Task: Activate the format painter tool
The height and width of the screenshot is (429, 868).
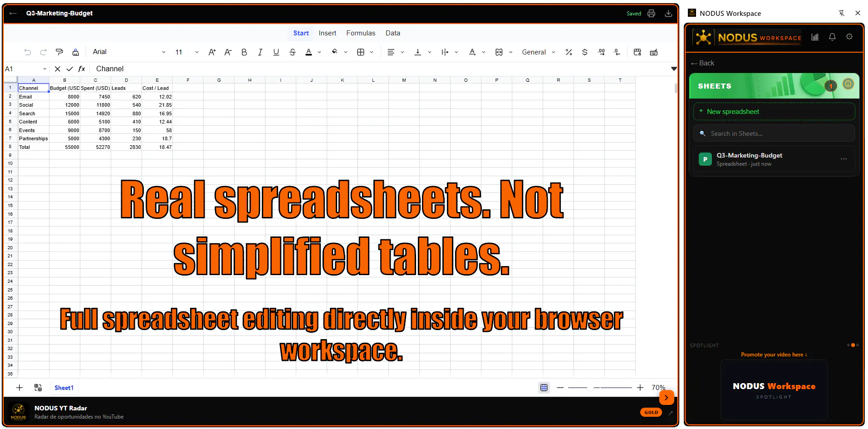Action: click(x=59, y=52)
